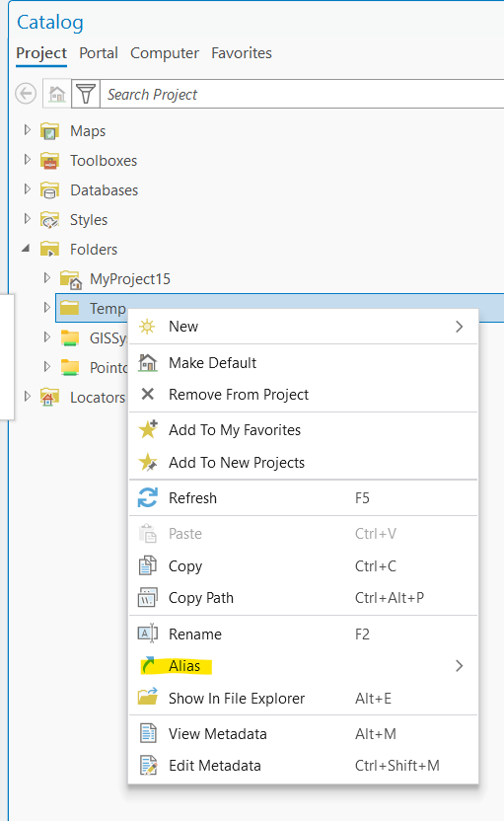This screenshot has width=504, height=821.
Task: Select Add To New Projects menu entry
Action: tap(304, 463)
